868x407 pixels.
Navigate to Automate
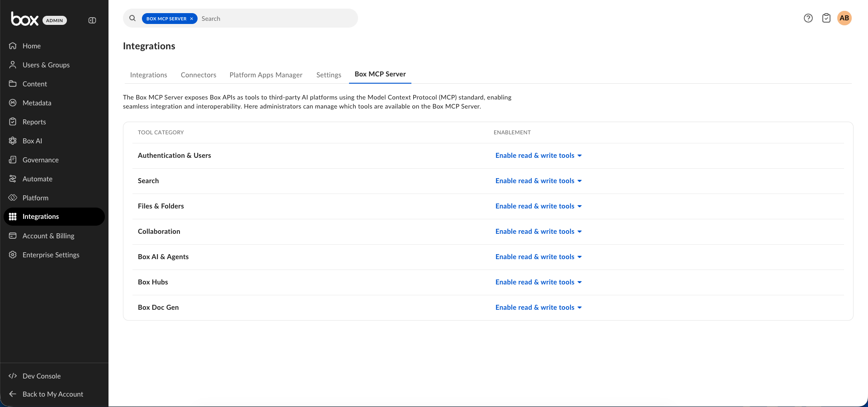coord(54,179)
